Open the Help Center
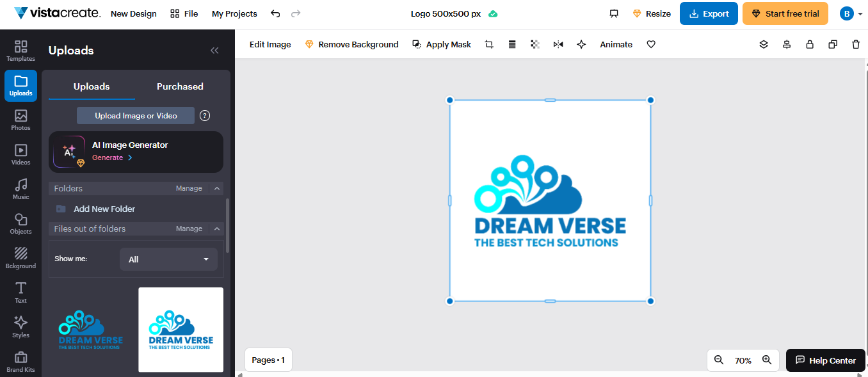Screen dimensions: 868x377 [x=826, y=360]
